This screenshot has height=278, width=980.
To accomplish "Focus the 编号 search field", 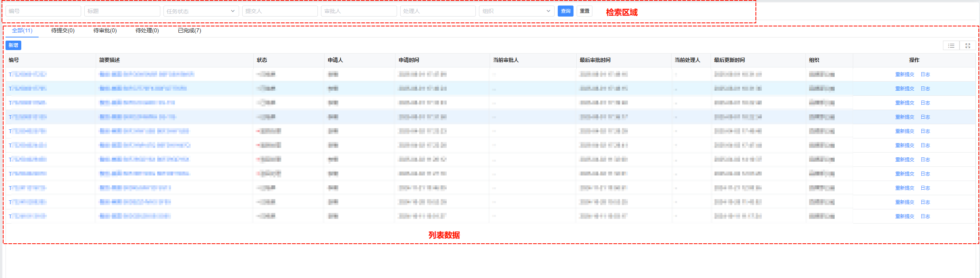I will pos(43,11).
